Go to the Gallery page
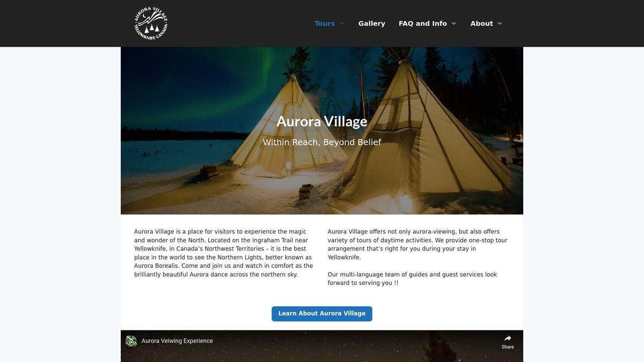644x362 pixels. tap(372, 24)
